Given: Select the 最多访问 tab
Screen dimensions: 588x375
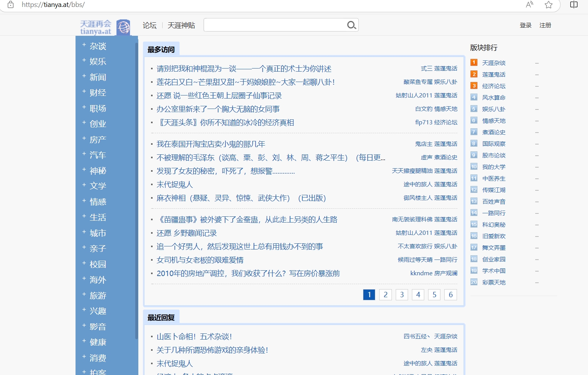Looking at the screenshot, I should pos(161,50).
